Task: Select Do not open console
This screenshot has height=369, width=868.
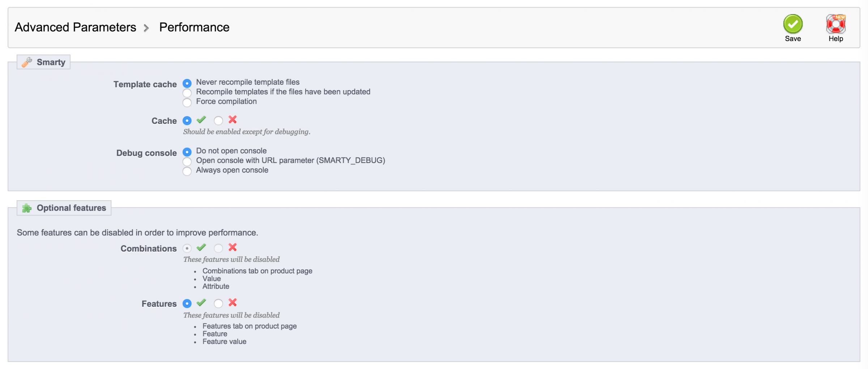Action: 187,152
